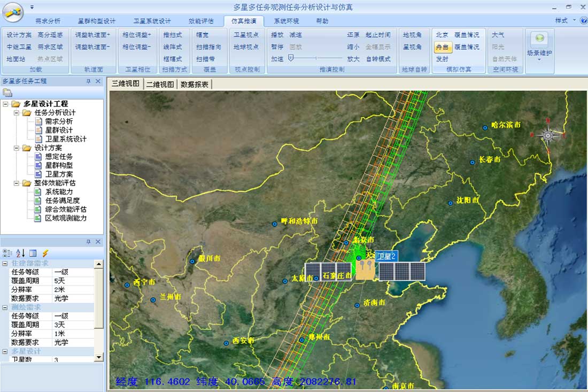
Task: Close the 多星多任务工程 panel
Action: (98, 81)
